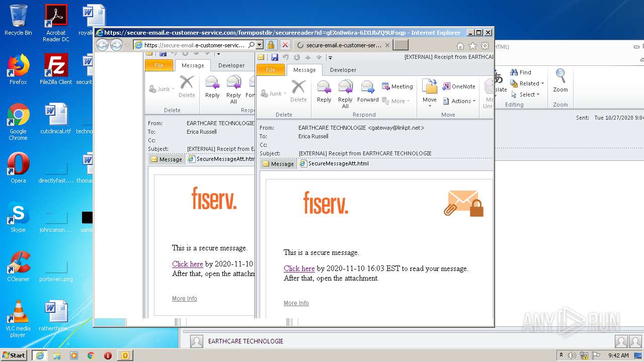Viewport: 644px width, 362px height.
Task: Click the orange File tab in the left message copy
Action: pyautogui.click(x=159, y=65)
